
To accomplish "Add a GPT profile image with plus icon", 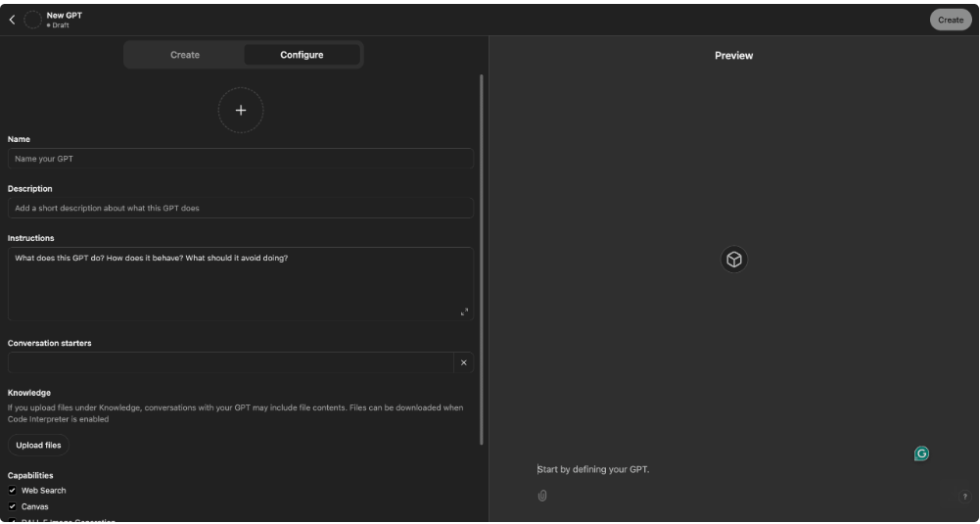I will coord(241,110).
